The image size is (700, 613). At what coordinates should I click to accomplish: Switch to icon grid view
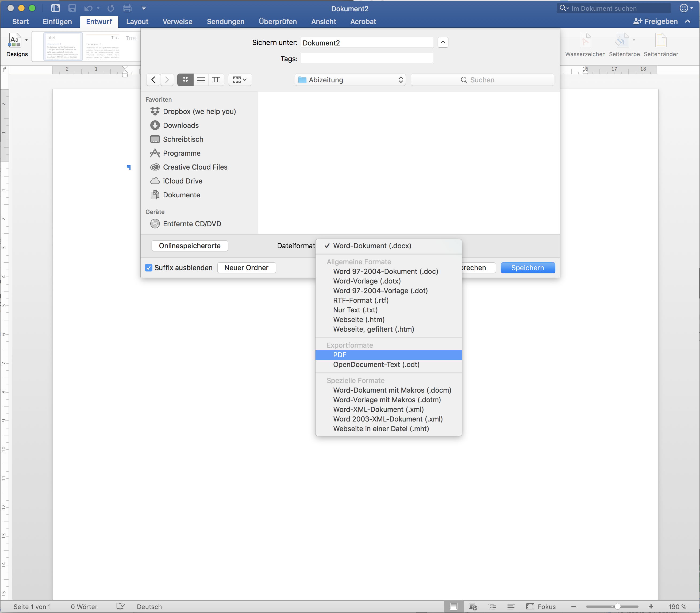pos(185,80)
